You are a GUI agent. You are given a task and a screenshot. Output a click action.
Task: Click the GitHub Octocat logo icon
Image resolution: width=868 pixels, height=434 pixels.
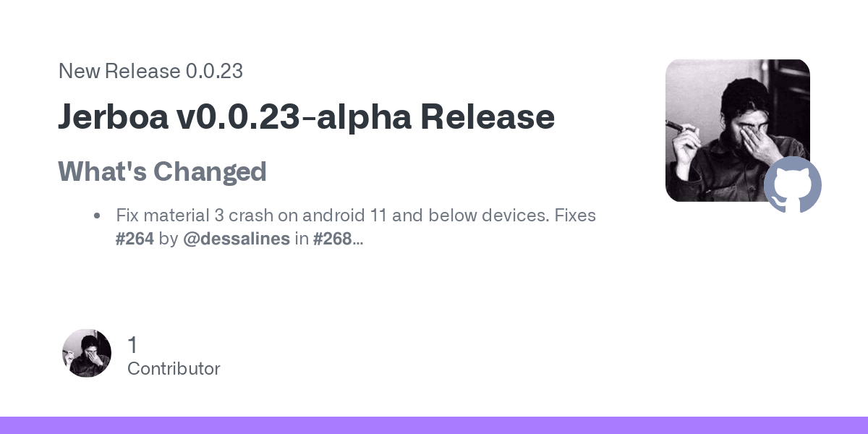pyautogui.click(x=793, y=184)
